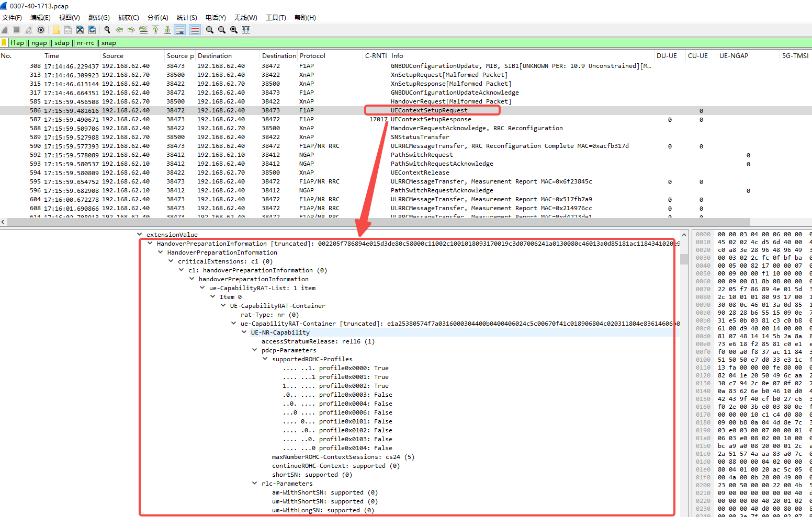Collapse supportedROHC-Profiles node
The height and width of the screenshot is (517, 812).
pyautogui.click(x=265, y=359)
